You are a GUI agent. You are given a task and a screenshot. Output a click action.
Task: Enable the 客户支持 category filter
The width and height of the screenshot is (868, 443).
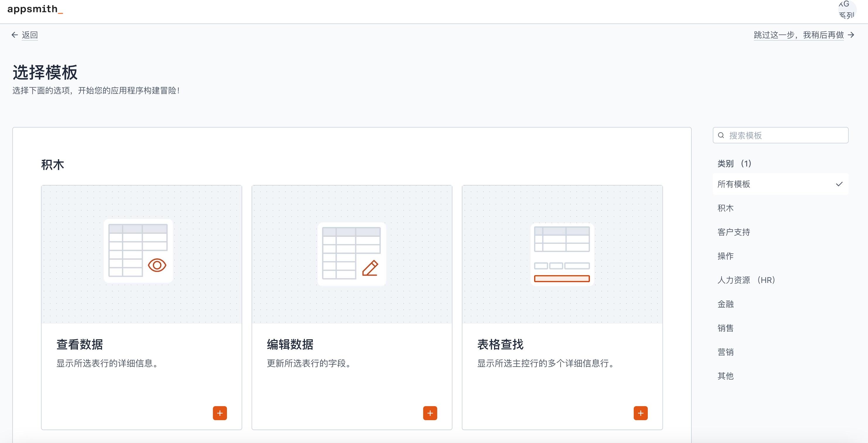(733, 232)
